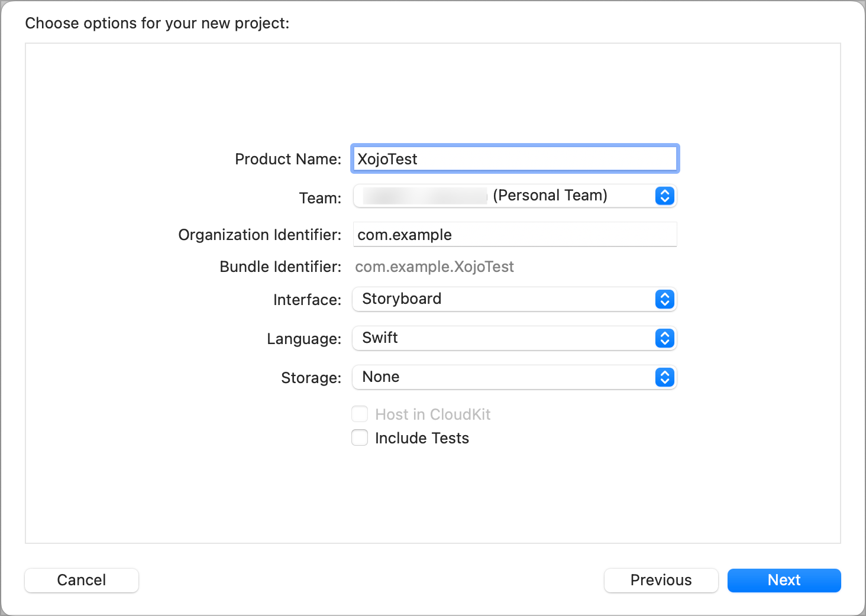
Task: Click the blue chevron icon in Team field
Action: click(664, 196)
